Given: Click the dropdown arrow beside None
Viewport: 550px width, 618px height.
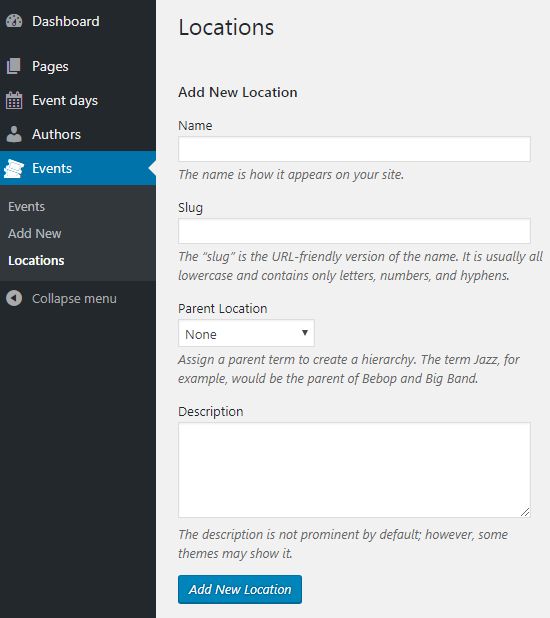Looking at the screenshot, I should coord(305,333).
